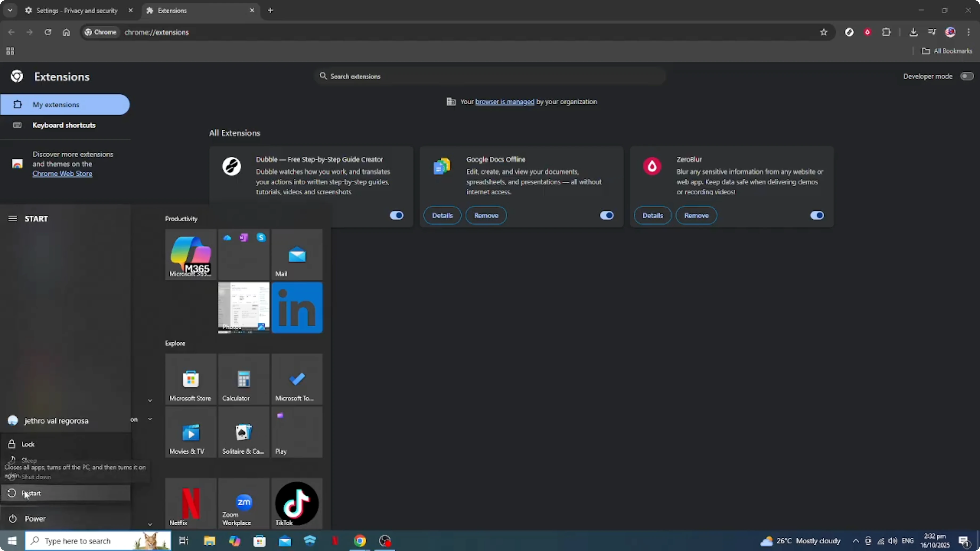Open Task View on the taskbar
980x551 pixels.
[184, 541]
